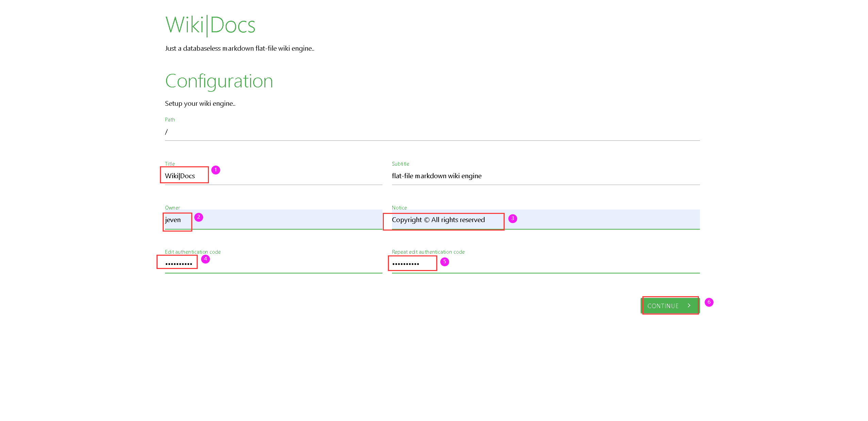
Task: Click the magenta marker numbered 3
Action: [512, 218]
